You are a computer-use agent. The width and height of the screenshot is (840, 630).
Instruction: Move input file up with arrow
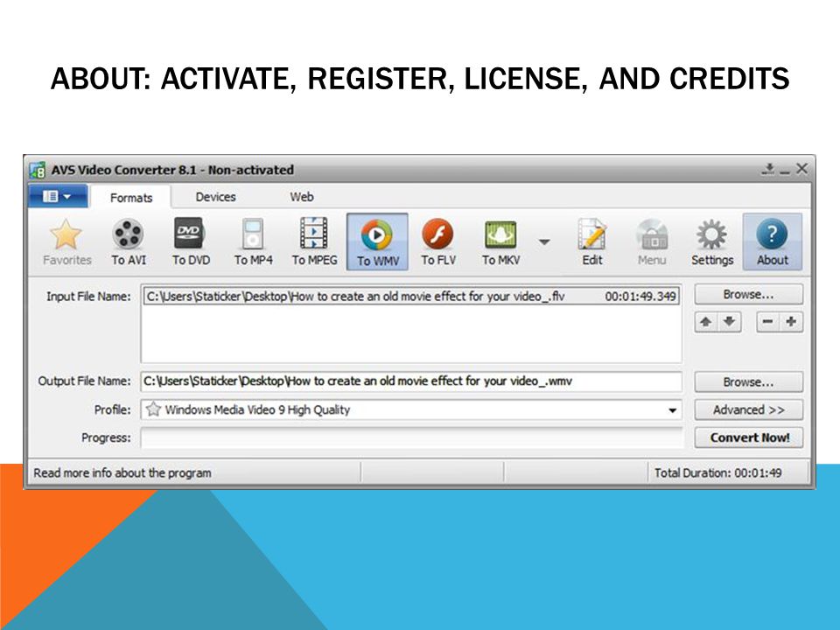point(706,322)
